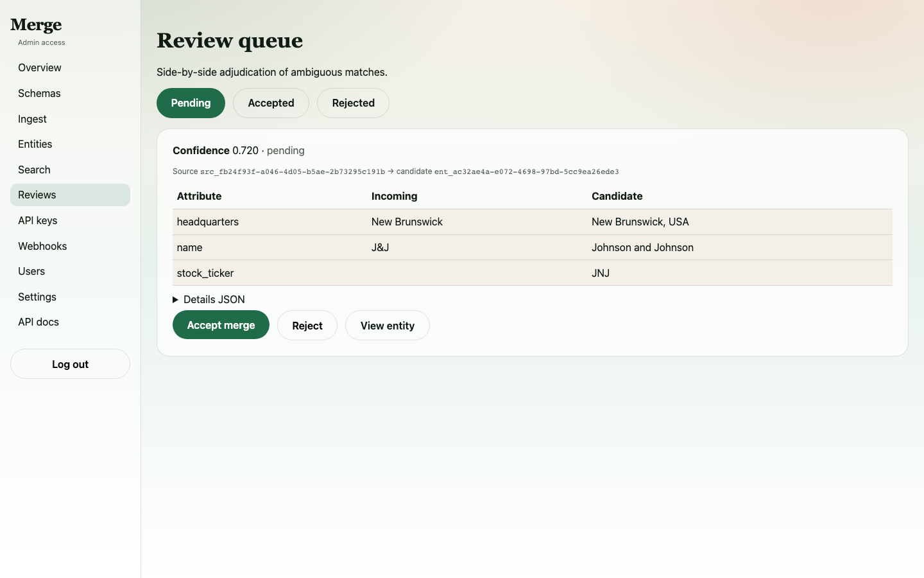Accept the merge for this match
This screenshot has width=924, height=578.
(221, 325)
